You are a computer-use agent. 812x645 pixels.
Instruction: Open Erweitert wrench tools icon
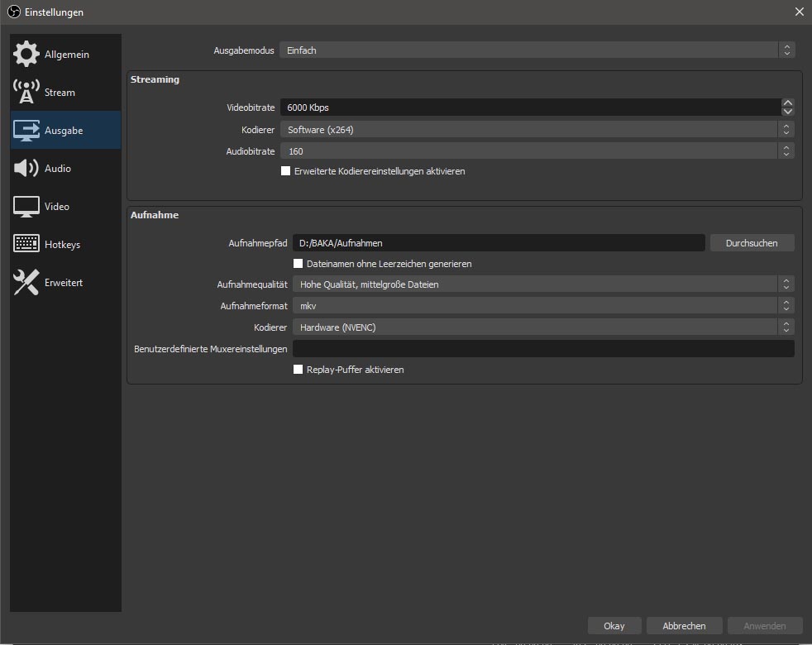[26, 283]
